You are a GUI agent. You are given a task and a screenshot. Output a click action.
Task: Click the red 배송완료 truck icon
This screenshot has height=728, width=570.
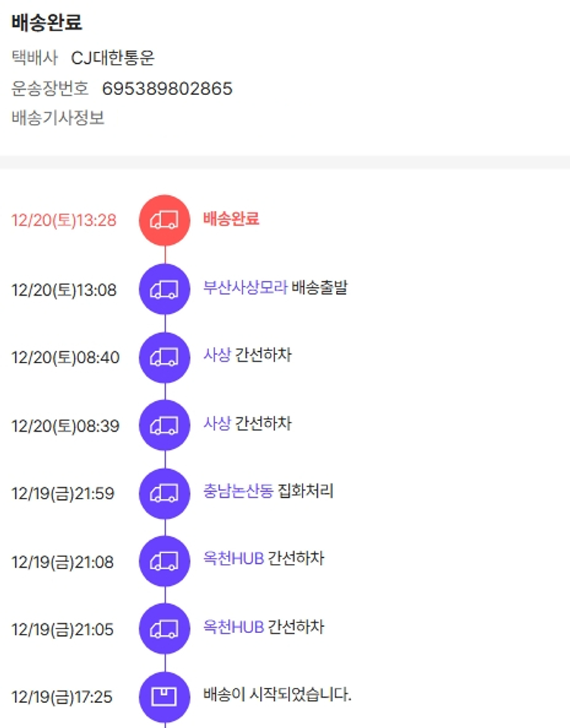pos(164,220)
